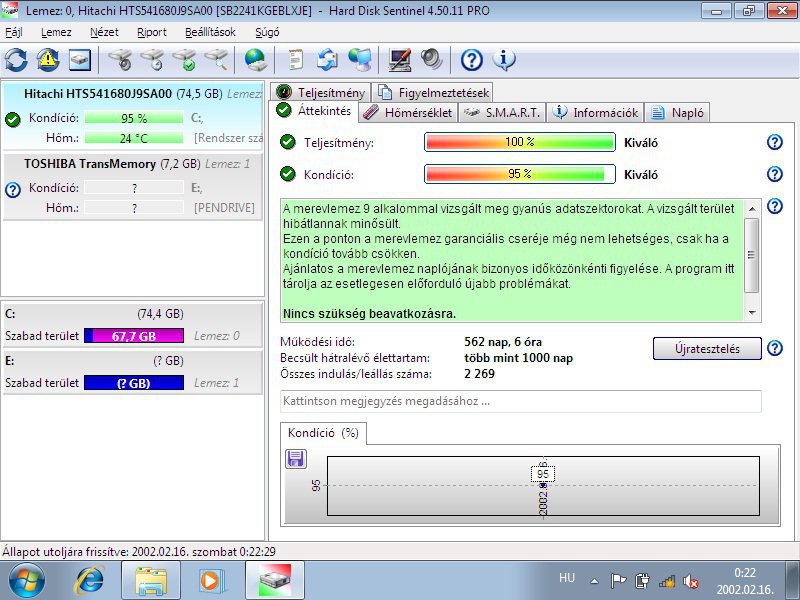Open the Windows Start button
Viewport: 800px width, 600px height.
(27, 580)
